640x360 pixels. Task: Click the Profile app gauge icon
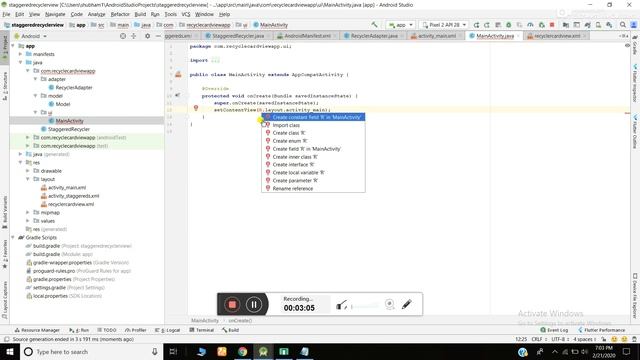click(x=530, y=25)
